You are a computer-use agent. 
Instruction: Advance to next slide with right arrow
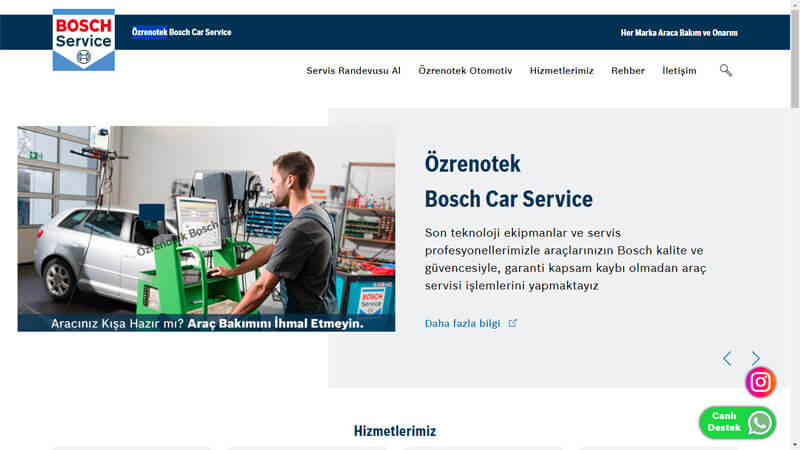click(x=756, y=358)
